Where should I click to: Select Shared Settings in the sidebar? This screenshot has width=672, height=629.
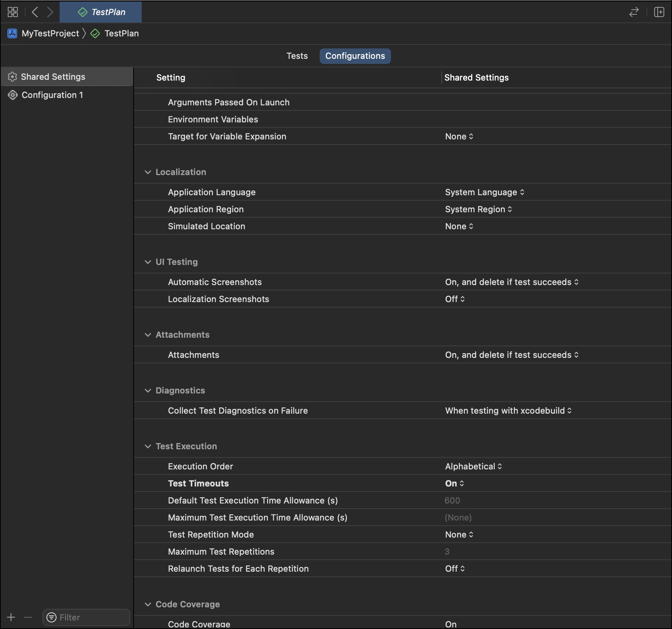pos(53,77)
